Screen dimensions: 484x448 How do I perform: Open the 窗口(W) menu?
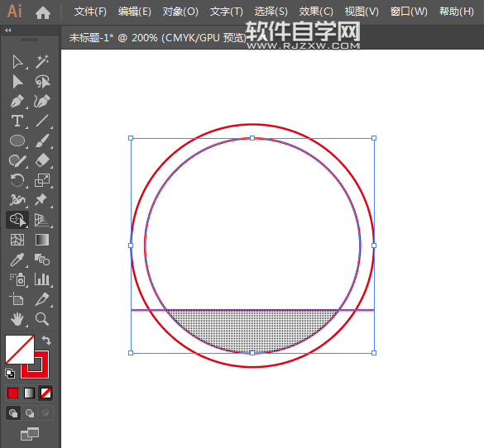pyautogui.click(x=409, y=12)
